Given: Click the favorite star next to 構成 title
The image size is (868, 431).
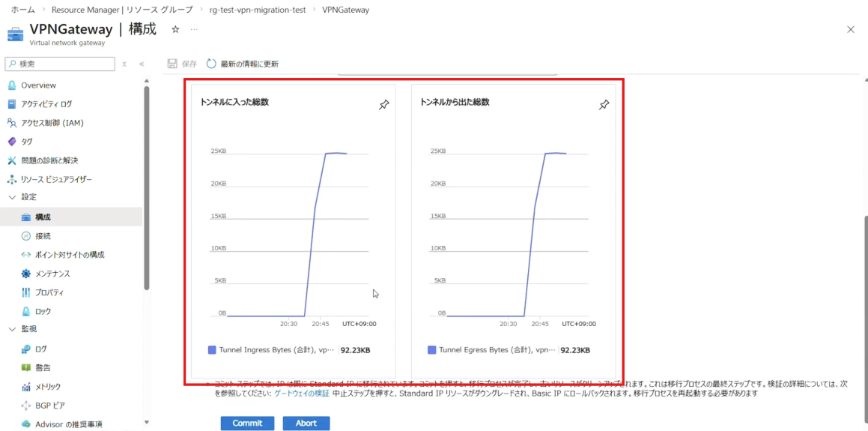Looking at the screenshot, I should pos(175,29).
